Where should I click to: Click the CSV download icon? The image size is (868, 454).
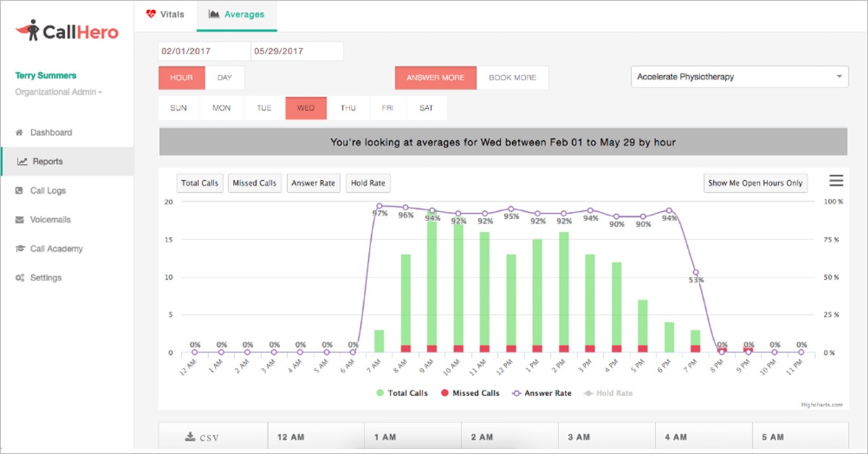coord(190,437)
